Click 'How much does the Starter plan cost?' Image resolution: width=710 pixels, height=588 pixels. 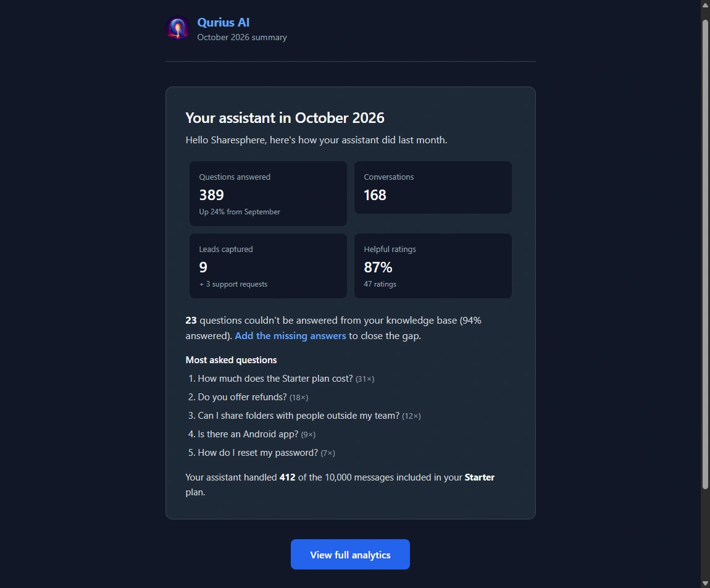[275, 378]
